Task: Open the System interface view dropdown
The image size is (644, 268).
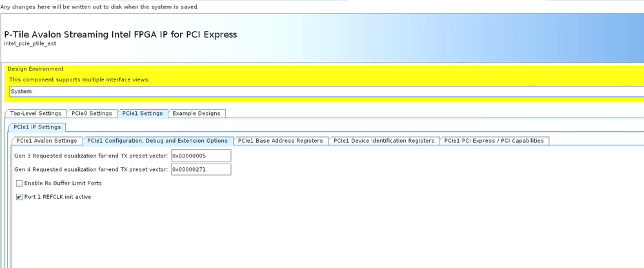Action: pos(327,92)
